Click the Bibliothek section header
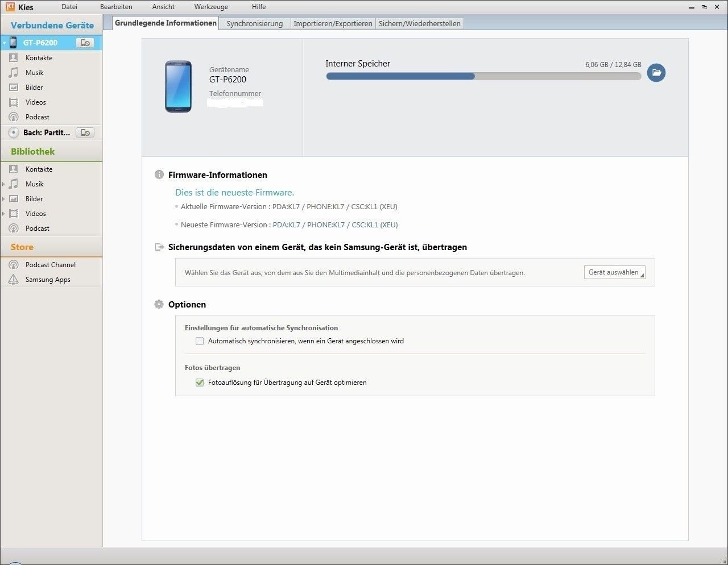This screenshot has width=728, height=565. click(x=51, y=151)
